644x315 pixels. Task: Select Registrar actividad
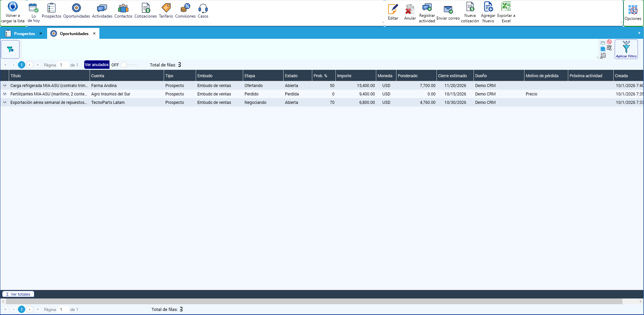(x=427, y=13)
